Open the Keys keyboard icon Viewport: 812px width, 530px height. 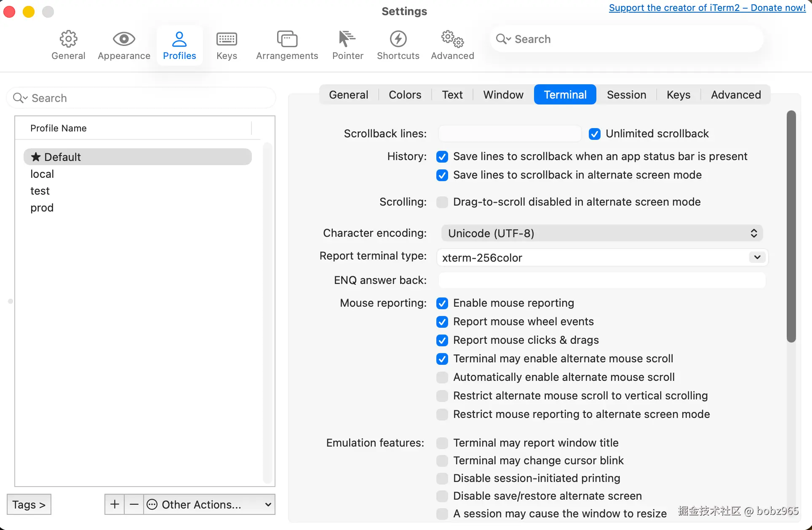click(x=227, y=39)
